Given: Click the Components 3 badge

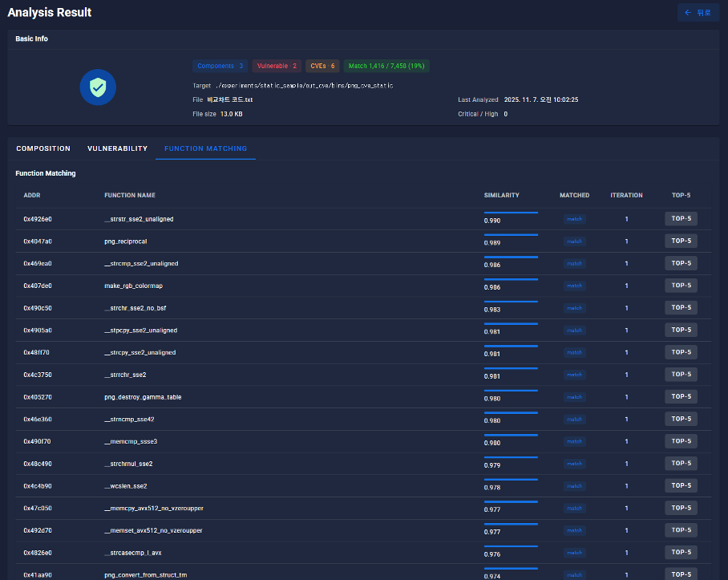Looking at the screenshot, I should click(x=220, y=66).
